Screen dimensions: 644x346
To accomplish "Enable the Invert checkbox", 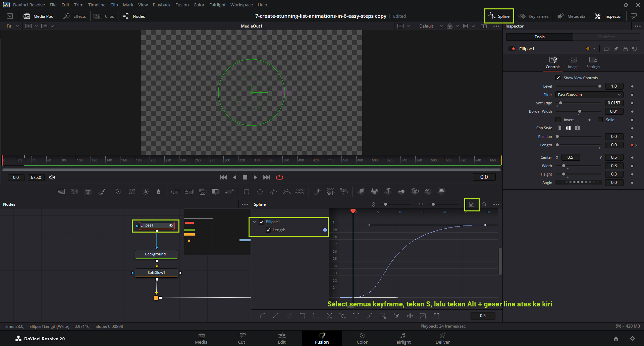I will click(x=558, y=120).
